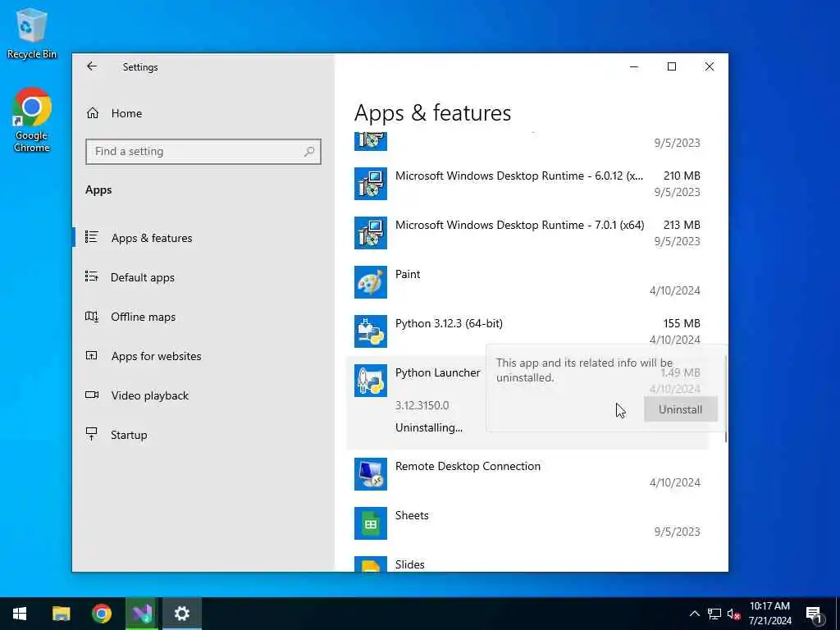
Task: Open Startup section
Action: click(x=129, y=435)
